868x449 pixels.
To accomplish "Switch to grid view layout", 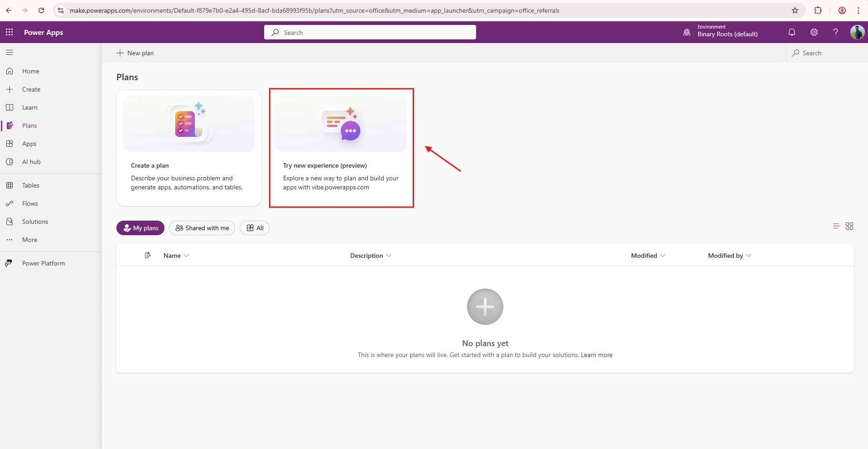I will [x=849, y=226].
